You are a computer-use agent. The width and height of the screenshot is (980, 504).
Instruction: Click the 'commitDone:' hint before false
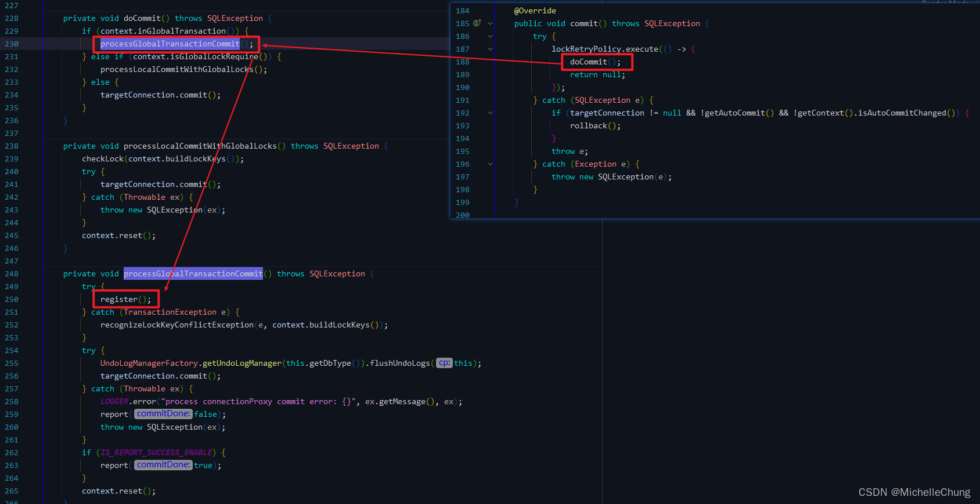(x=164, y=414)
